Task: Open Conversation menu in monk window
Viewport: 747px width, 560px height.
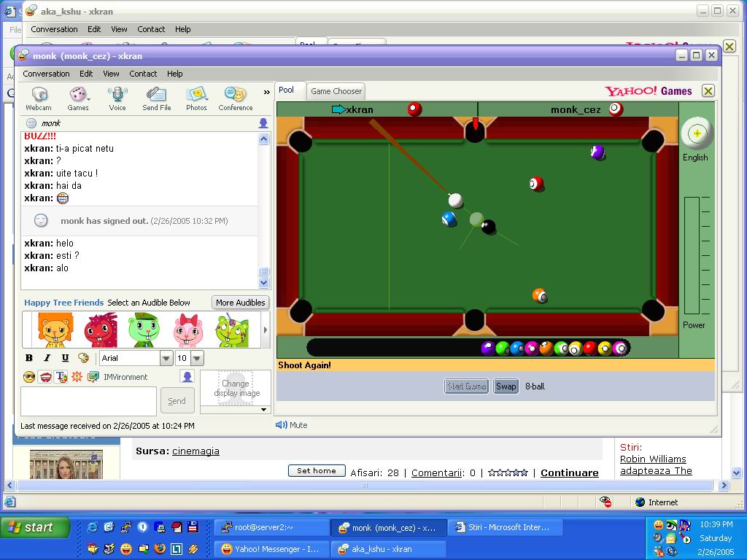Action: [x=46, y=74]
